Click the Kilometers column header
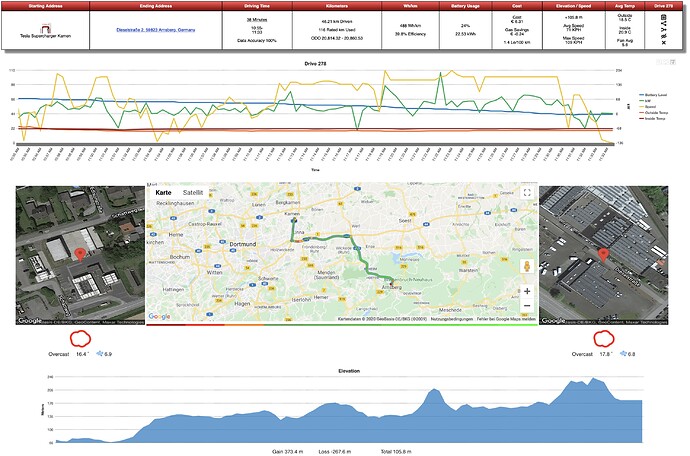This screenshot has height=456, width=690. [x=337, y=6]
